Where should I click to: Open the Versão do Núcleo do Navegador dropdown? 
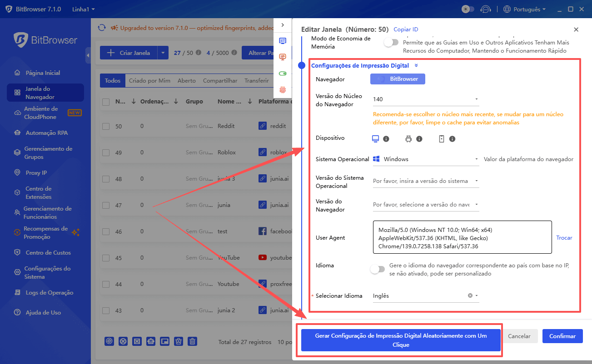(x=425, y=99)
